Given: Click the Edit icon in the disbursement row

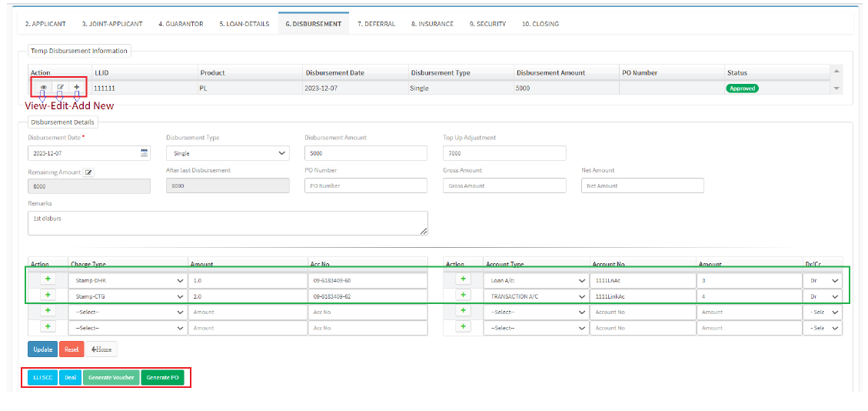Looking at the screenshot, I should tap(60, 88).
